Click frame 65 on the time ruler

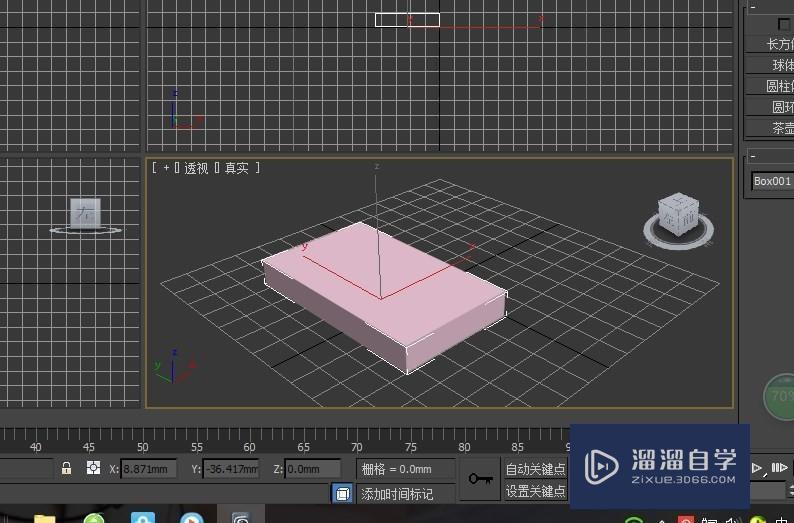(x=303, y=447)
